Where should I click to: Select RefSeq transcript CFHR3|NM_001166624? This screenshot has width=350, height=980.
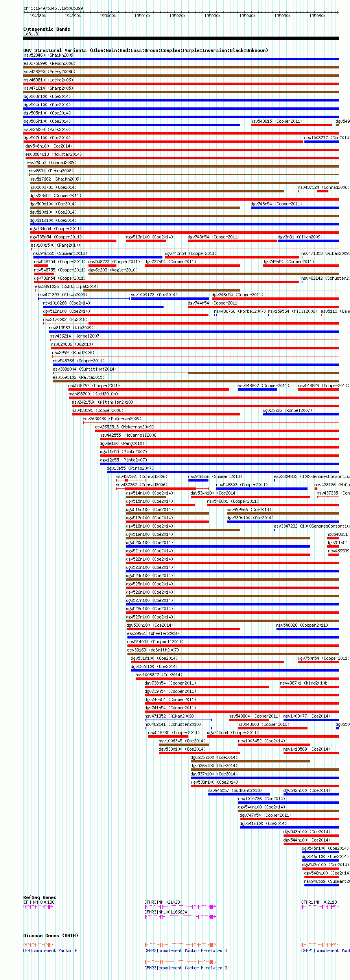(166, 912)
